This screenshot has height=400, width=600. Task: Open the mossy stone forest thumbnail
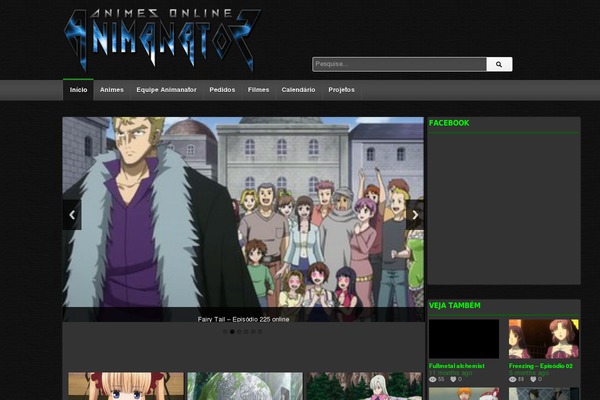[x=245, y=386]
